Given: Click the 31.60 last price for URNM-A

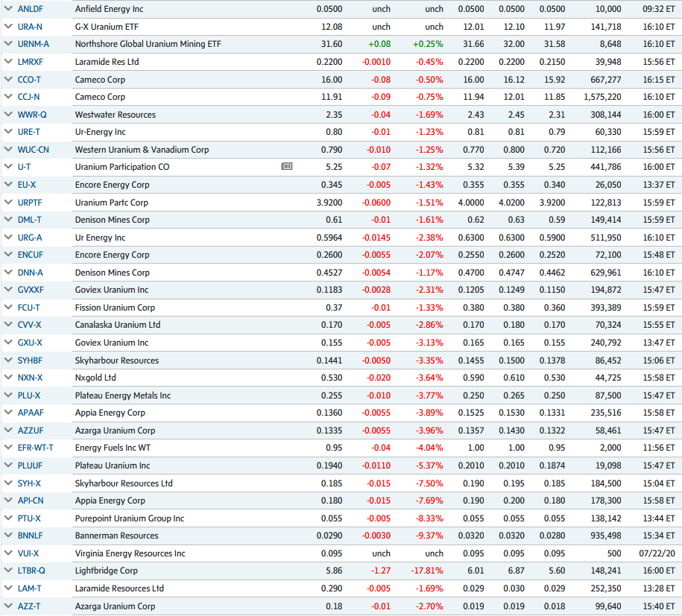Looking at the screenshot, I should point(332,44).
